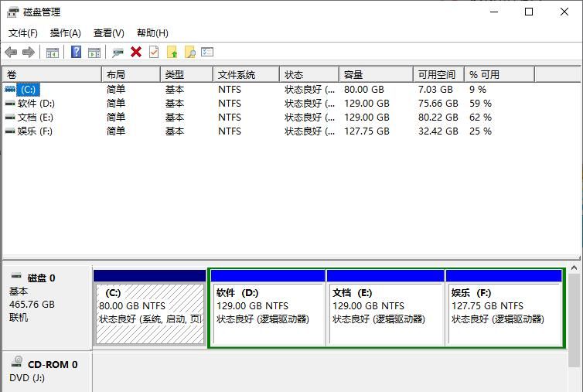This screenshot has width=583, height=392.
Task: Open the 文件(F) menu
Action: 23,33
